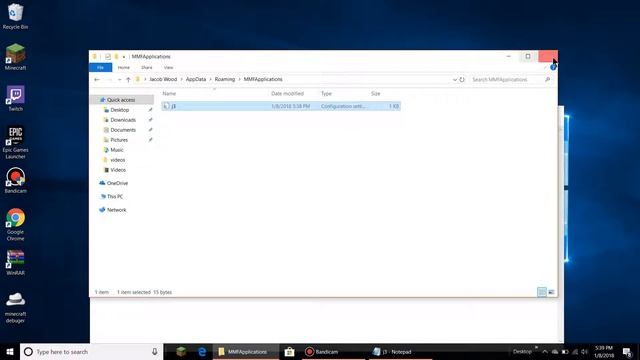
Task: Switch to large icons view layout
Action: pos(551,292)
